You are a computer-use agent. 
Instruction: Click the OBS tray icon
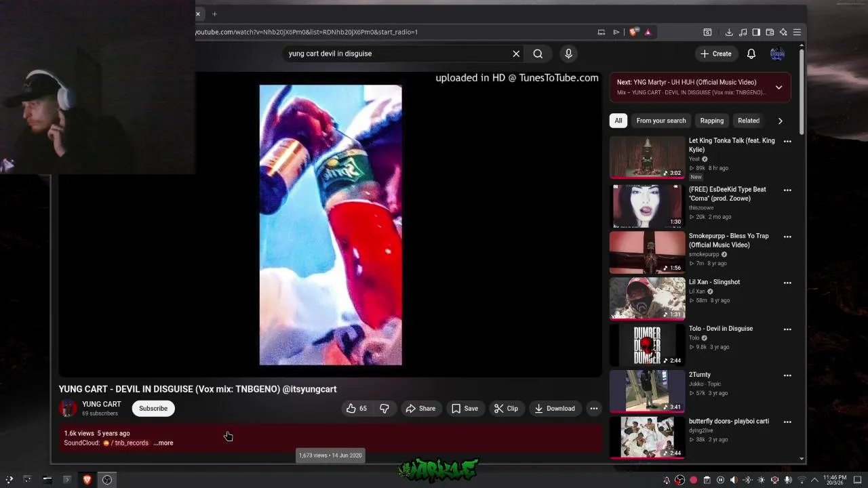tap(679, 480)
